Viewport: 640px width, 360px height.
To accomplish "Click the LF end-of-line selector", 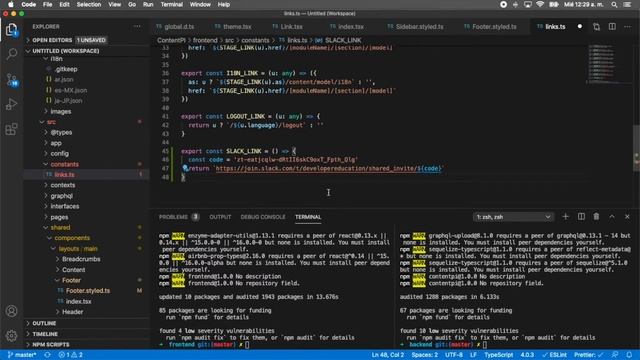I will pos(473,355).
